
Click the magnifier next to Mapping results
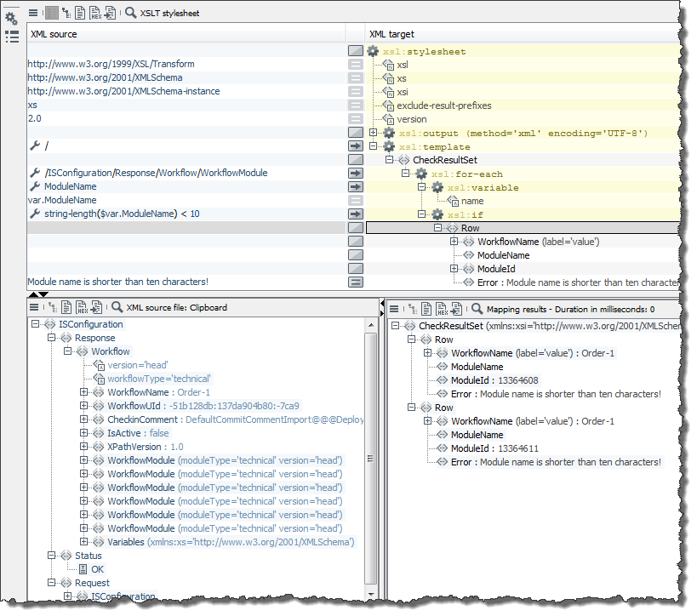(478, 308)
